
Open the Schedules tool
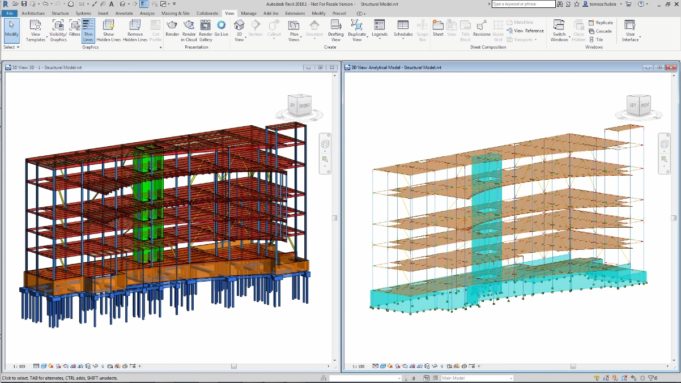403,29
